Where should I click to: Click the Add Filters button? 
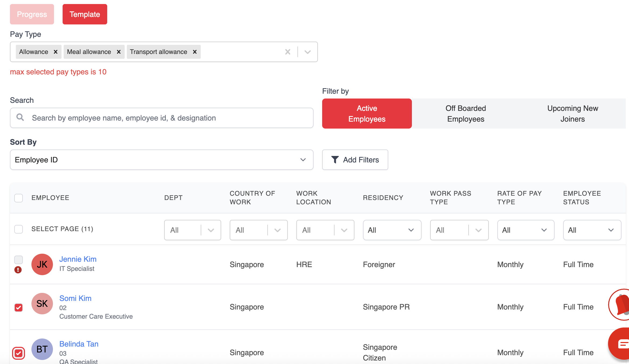click(x=355, y=160)
